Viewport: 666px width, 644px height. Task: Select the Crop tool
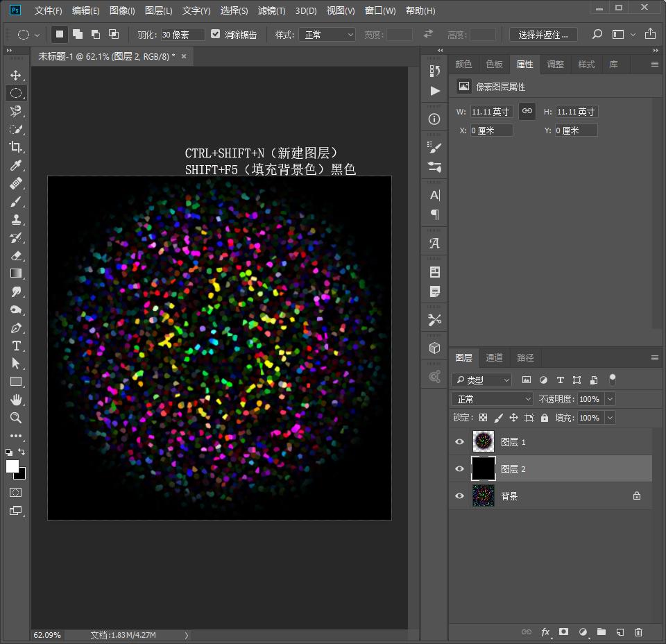click(x=15, y=147)
